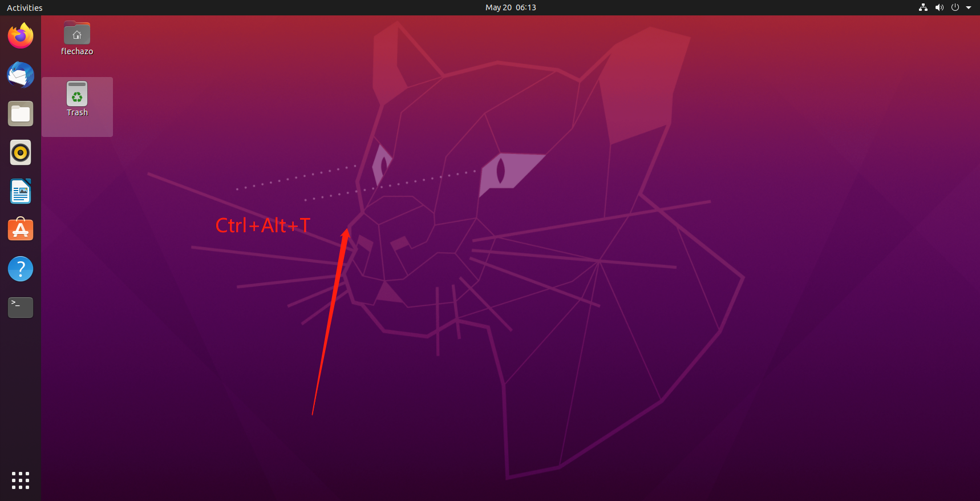The width and height of the screenshot is (980, 501).
Task: Open LibreOffice Writer from the dock
Action: [21, 191]
